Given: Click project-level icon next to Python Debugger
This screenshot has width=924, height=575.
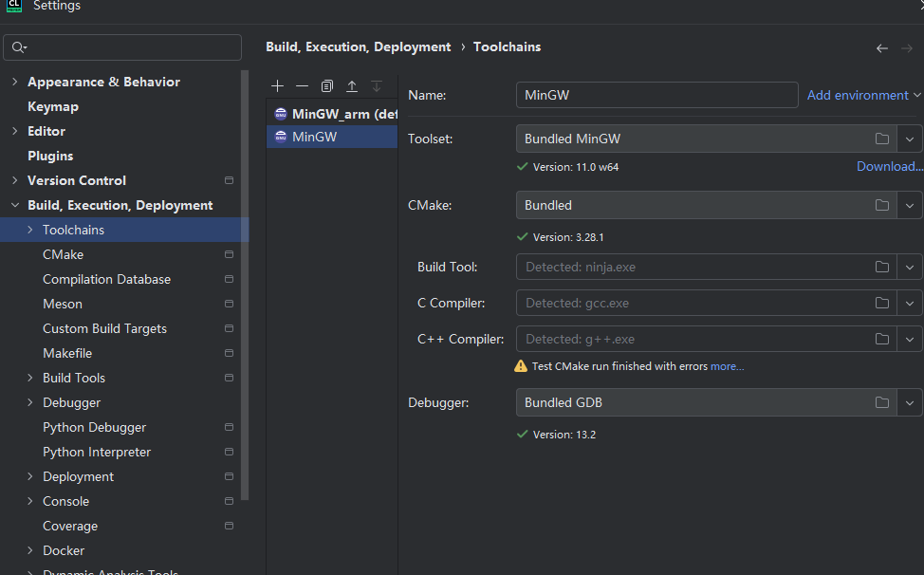Looking at the screenshot, I should [230, 427].
